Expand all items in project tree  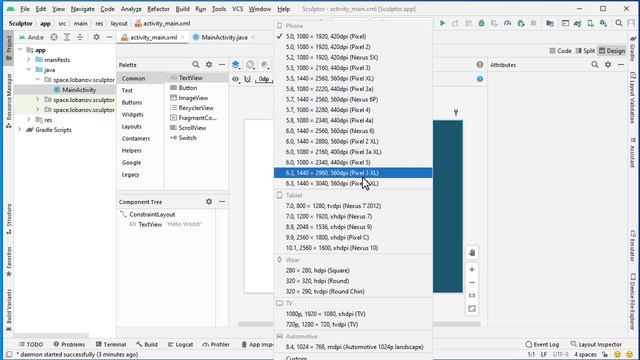67,37
